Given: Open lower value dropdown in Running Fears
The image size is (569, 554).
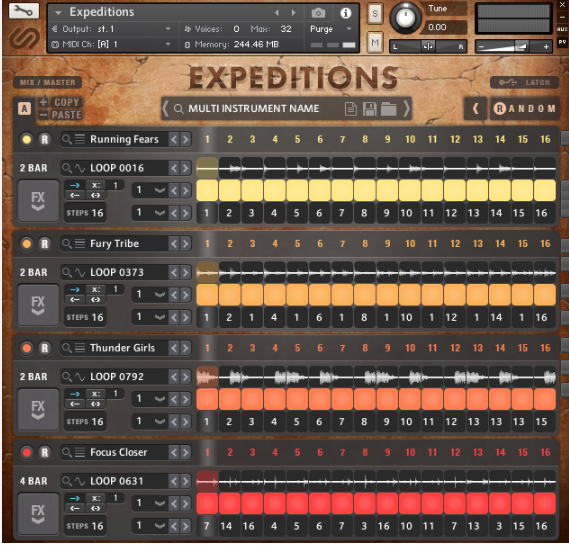Looking at the screenshot, I should point(160,213).
